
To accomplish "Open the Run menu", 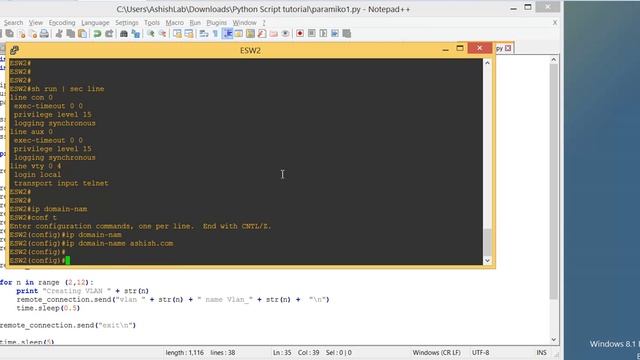I will tap(195, 23).
